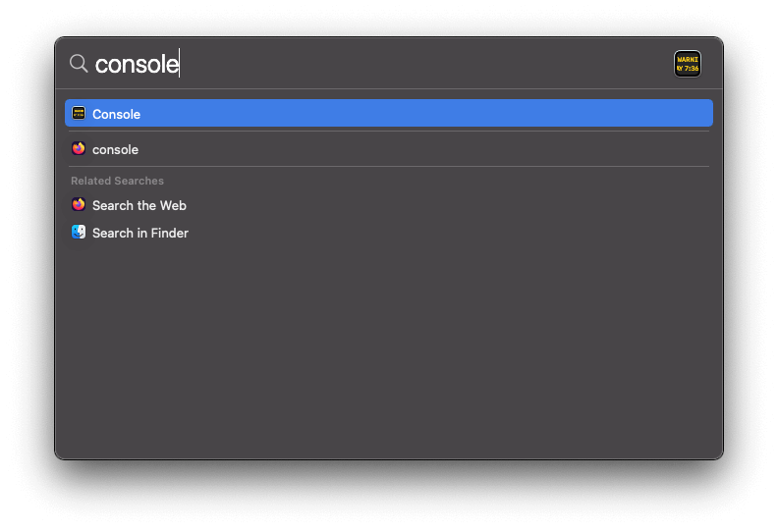
Task: Click the Console app icon in highlighted row
Action: [x=79, y=114]
